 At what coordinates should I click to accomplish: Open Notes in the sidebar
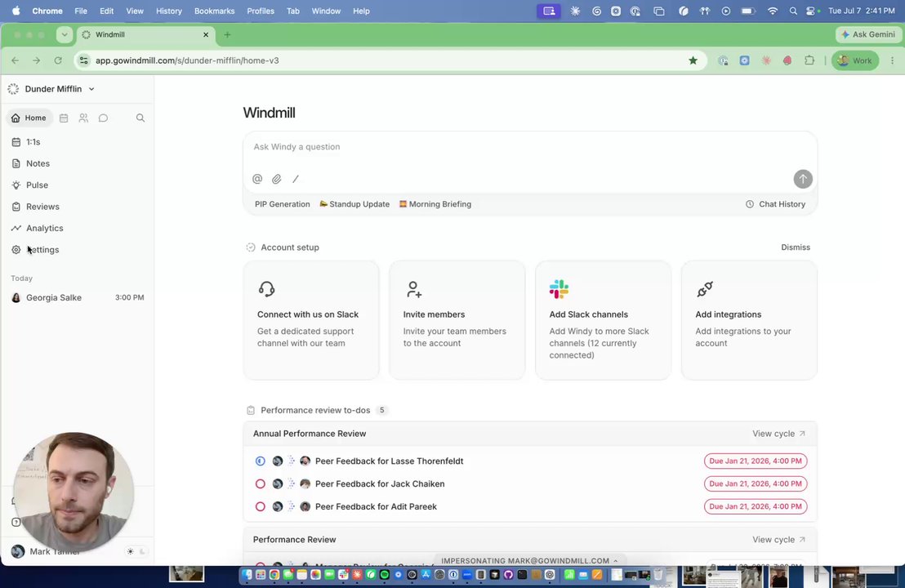[x=78, y=163]
